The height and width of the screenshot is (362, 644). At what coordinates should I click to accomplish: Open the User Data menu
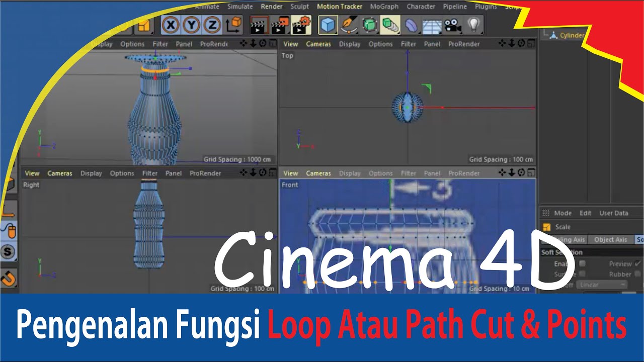(x=614, y=213)
